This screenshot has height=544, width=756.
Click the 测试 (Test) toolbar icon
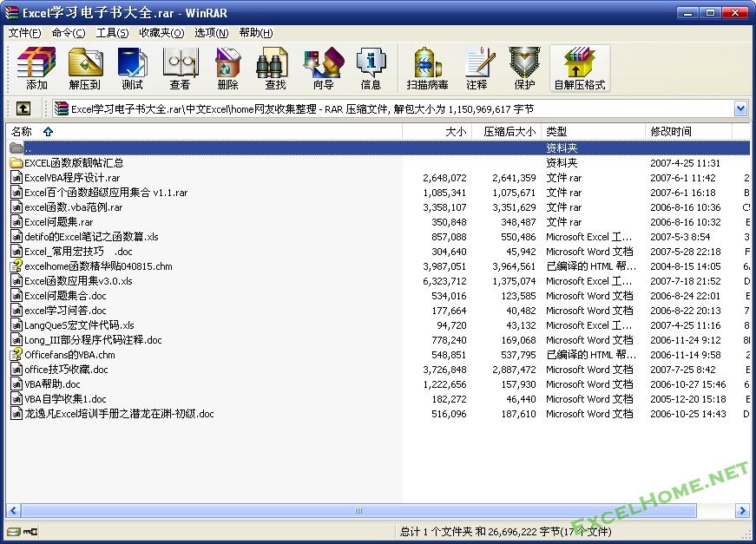(x=132, y=69)
